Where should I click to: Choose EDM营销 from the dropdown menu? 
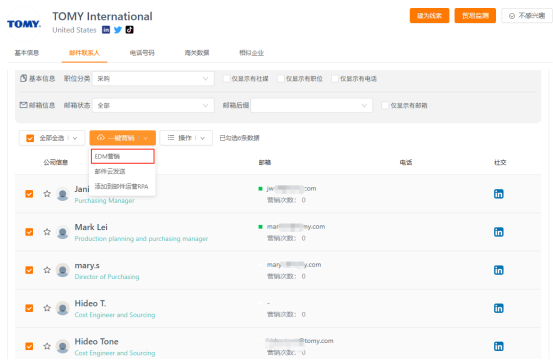[x=123, y=156]
